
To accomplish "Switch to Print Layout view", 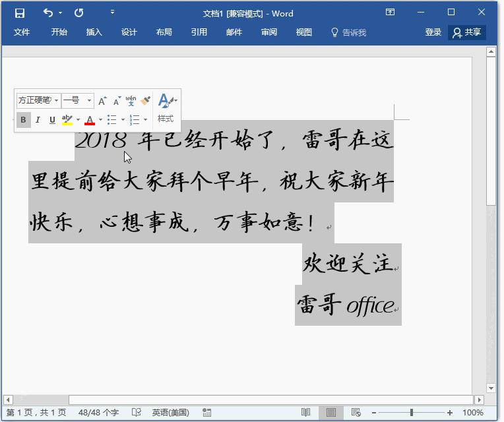I will (331, 412).
